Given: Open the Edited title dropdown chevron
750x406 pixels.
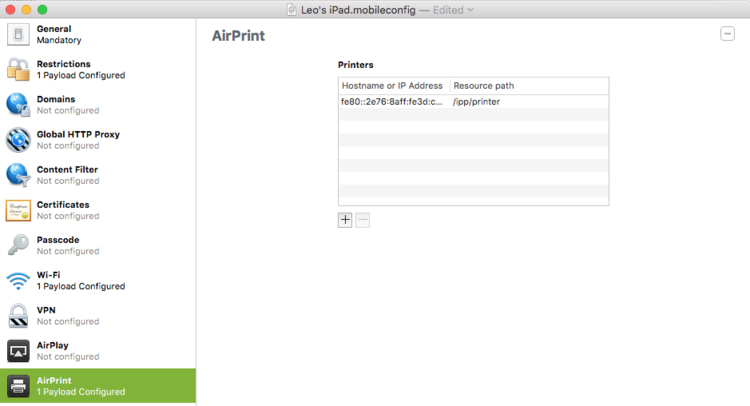Looking at the screenshot, I should point(471,10).
